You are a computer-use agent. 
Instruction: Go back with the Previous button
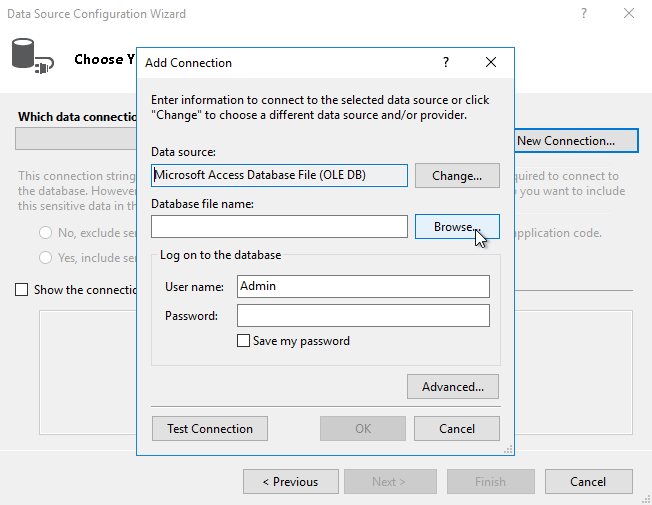point(290,481)
